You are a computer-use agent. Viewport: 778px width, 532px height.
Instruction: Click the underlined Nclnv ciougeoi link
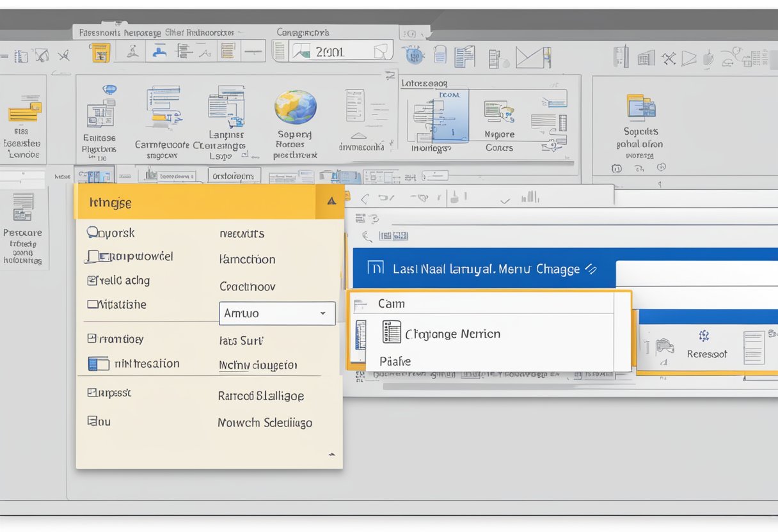[x=258, y=364]
